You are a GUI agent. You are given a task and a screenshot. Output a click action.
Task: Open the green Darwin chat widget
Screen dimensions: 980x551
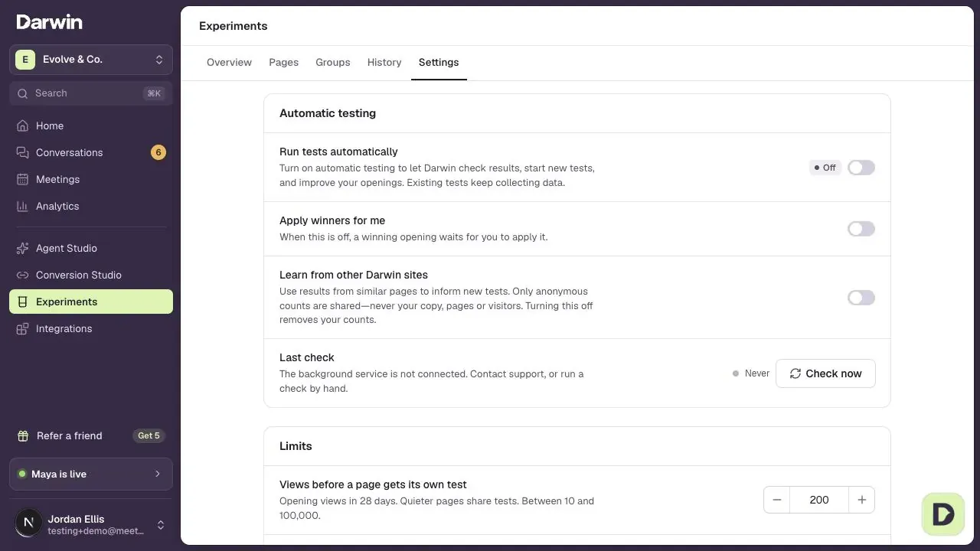[943, 514]
